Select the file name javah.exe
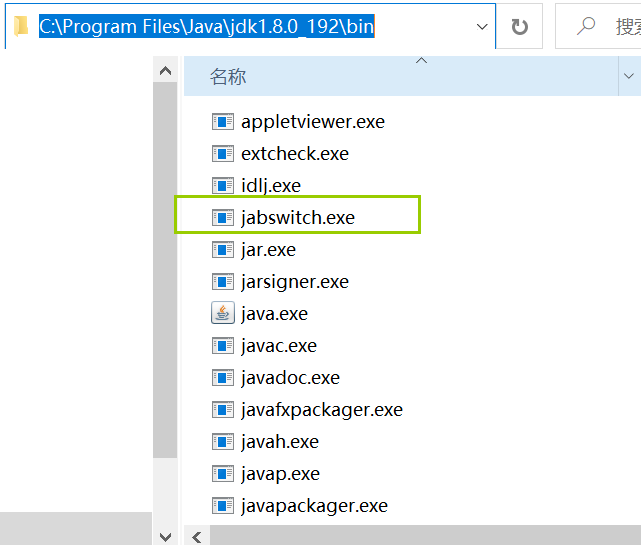641x545 pixels. (280, 442)
